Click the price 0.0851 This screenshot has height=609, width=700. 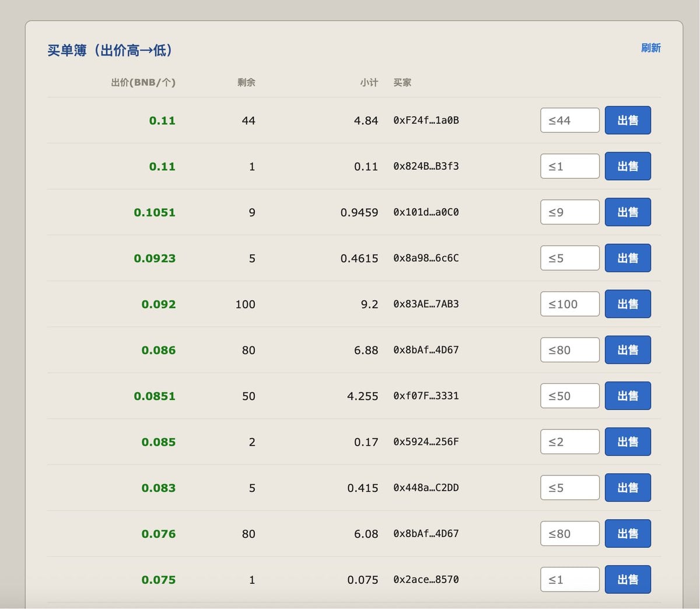[x=155, y=396]
